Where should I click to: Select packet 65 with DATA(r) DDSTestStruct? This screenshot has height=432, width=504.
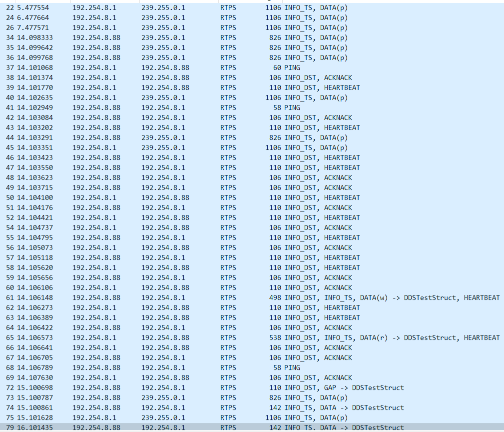pyautogui.click(x=200, y=337)
